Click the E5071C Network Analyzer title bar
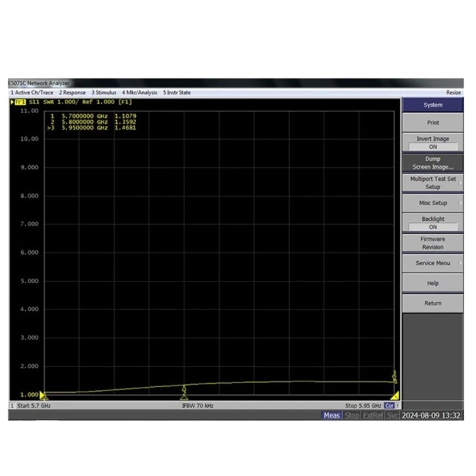The width and height of the screenshot is (476, 476). 236,83
